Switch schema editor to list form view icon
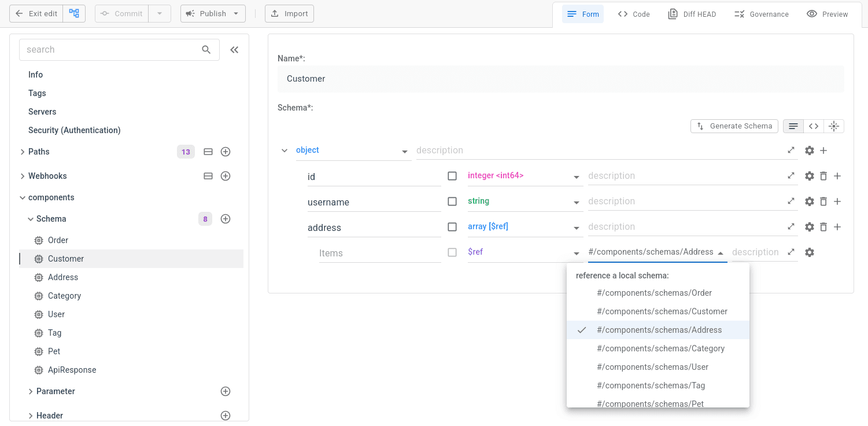Viewport: 868px width, 426px height. (793, 126)
